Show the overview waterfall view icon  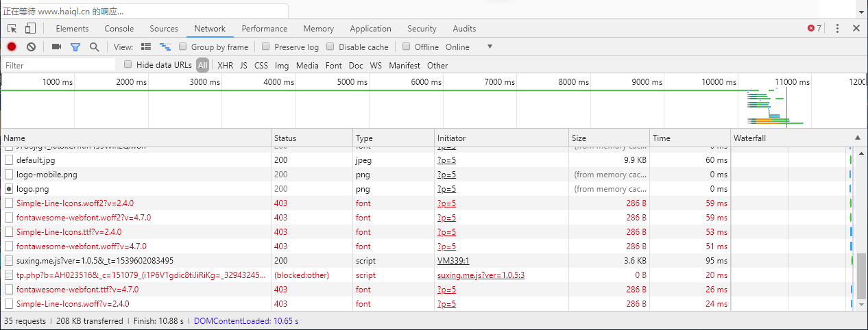[165, 47]
